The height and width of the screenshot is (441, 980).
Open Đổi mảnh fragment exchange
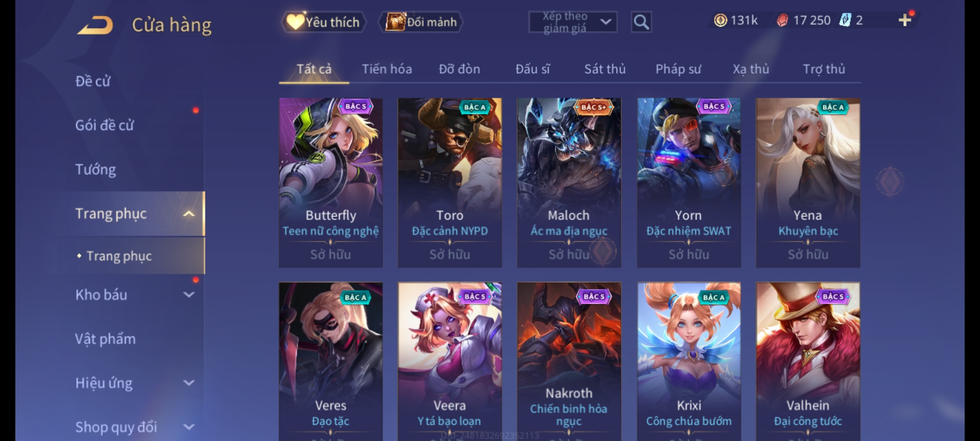tap(421, 22)
